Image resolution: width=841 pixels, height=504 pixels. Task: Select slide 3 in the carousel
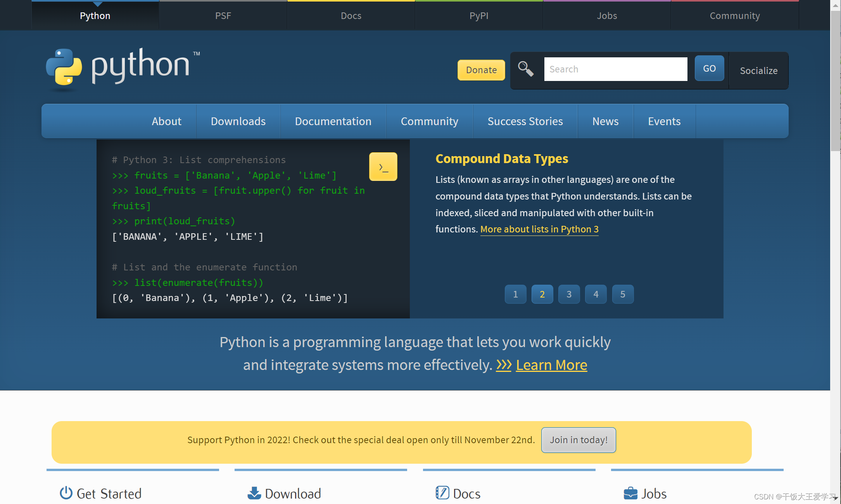pyautogui.click(x=569, y=294)
